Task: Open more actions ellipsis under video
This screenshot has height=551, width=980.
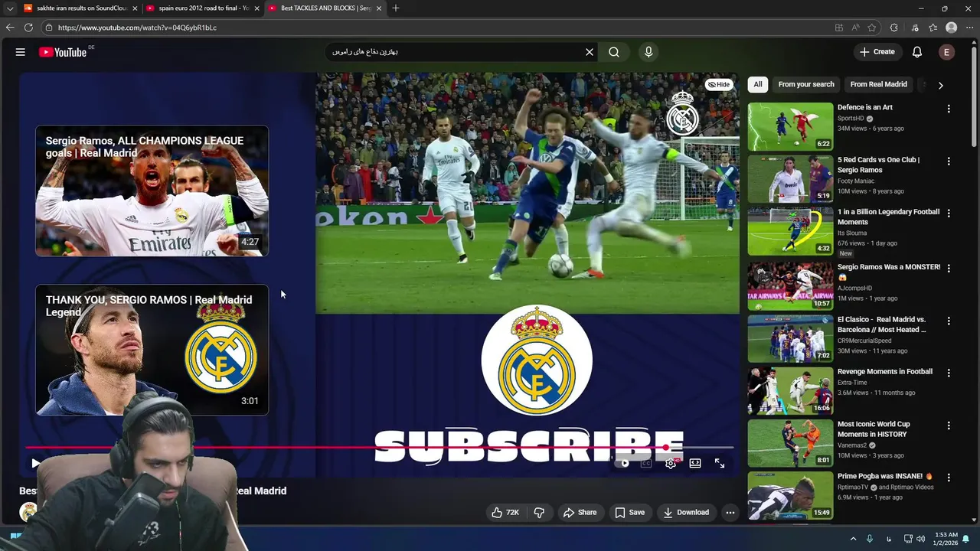Action: (x=730, y=513)
